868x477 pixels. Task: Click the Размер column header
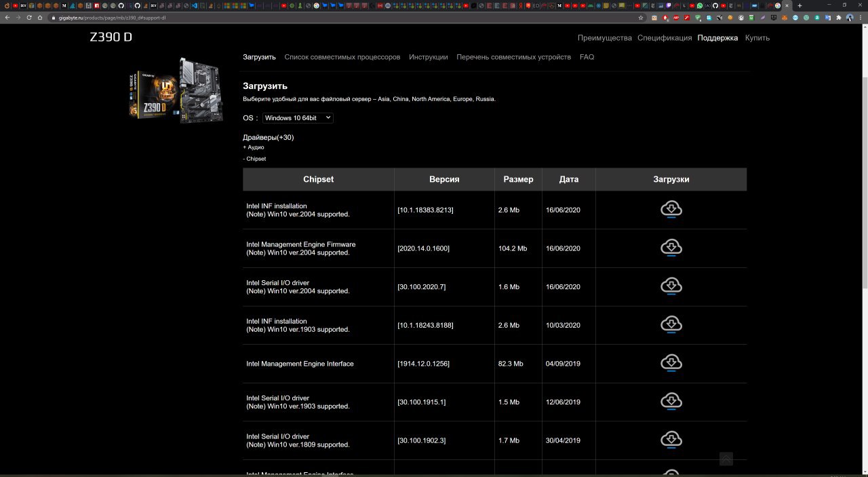pyautogui.click(x=518, y=179)
